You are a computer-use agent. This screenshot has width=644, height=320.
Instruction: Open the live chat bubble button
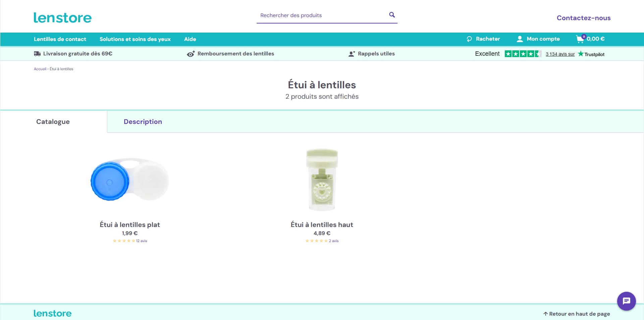coord(626,301)
